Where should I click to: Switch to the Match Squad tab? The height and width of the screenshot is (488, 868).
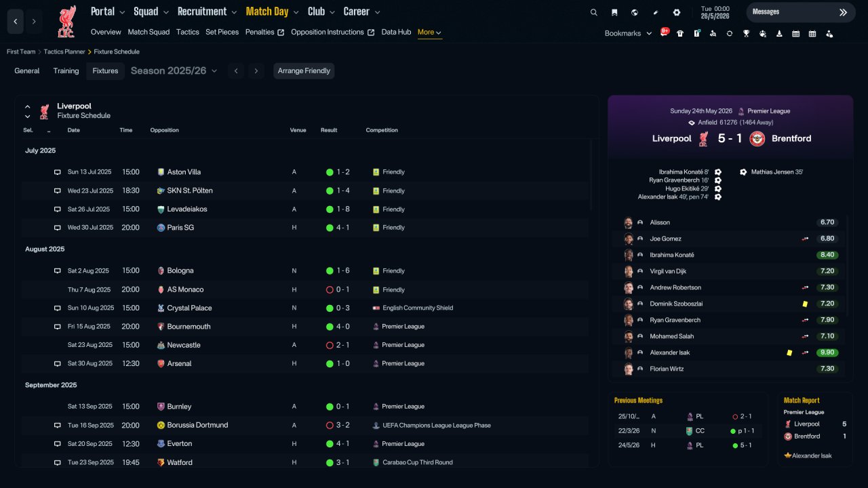click(x=149, y=32)
